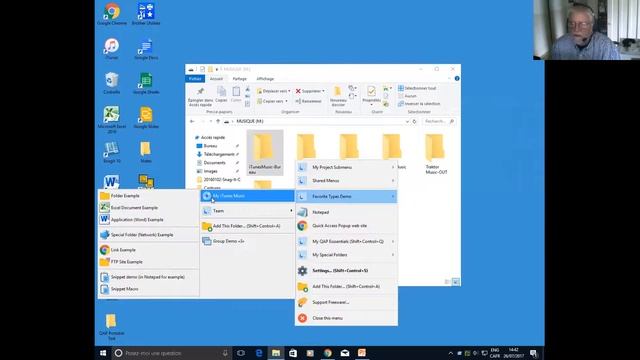Select Images in the navigation pane
640x360 pixels.
[210, 171]
